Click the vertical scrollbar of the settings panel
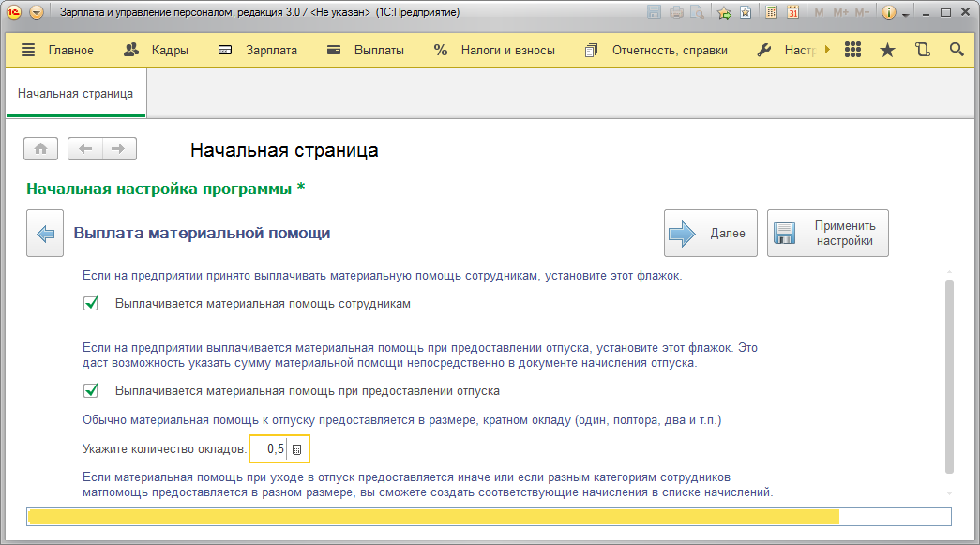 (x=949, y=377)
